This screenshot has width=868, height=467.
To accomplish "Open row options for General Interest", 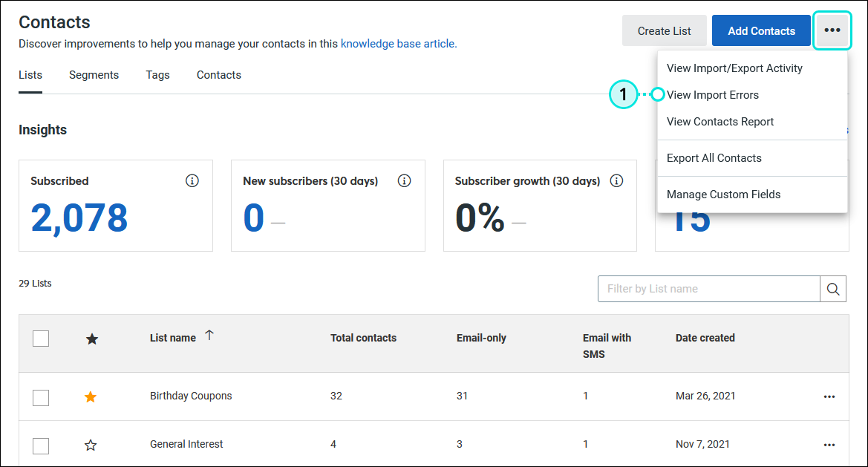I will tap(829, 445).
